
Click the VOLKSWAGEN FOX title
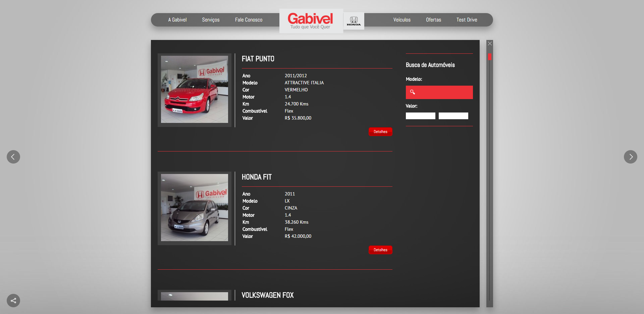click(268, 295)
